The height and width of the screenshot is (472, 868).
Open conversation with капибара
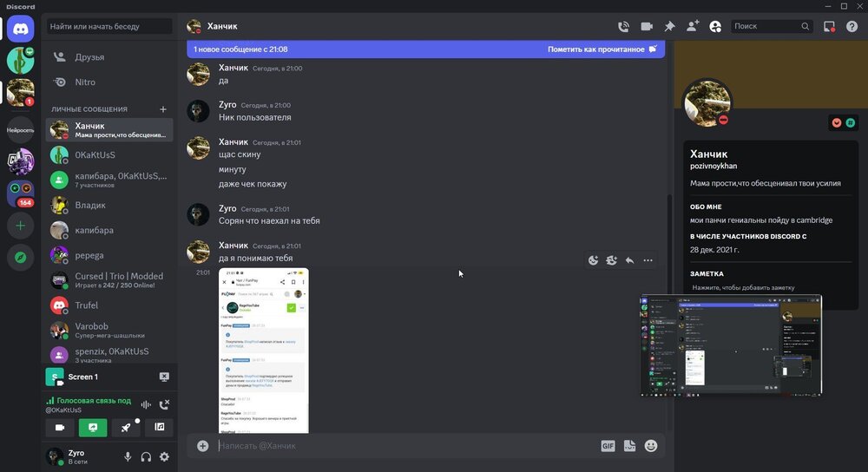coord(109,230)
